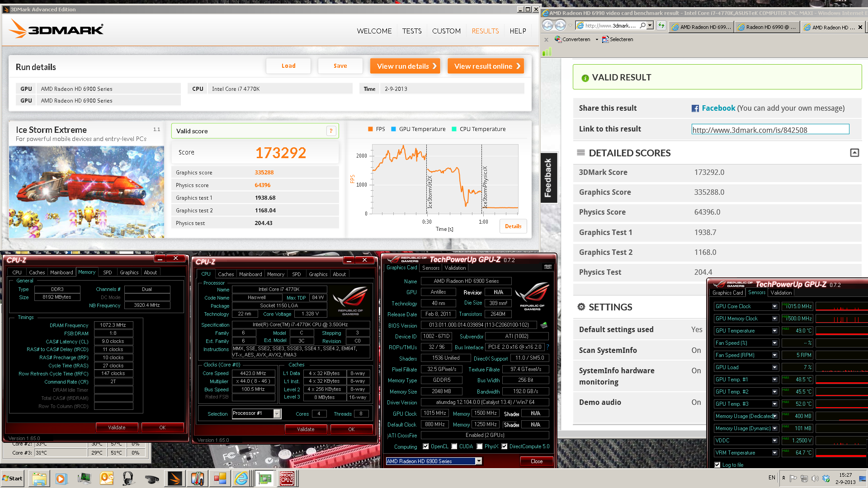Click the system monitor taskbar icon
This screenshot has width=868, height=488.
84,479
